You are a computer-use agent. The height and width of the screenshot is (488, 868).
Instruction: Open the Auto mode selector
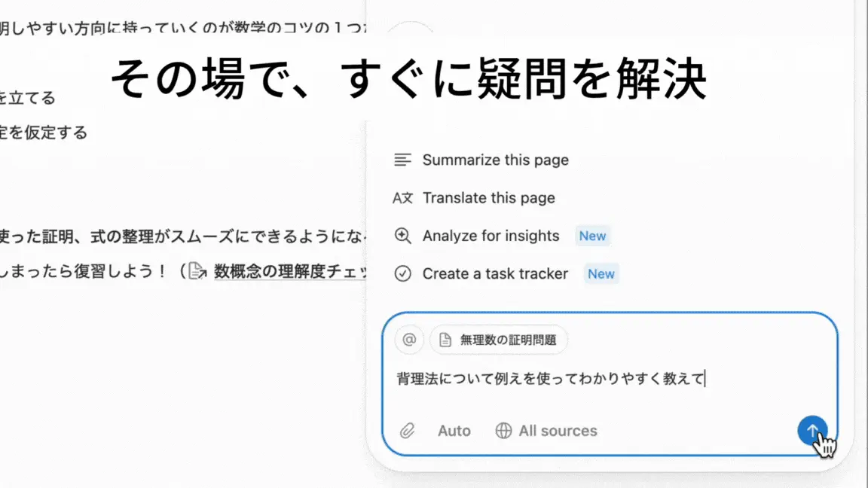tap(454, 430)
